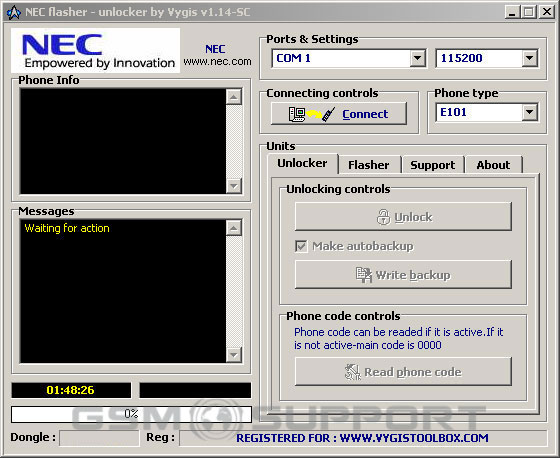Toggle the Make autobackup checkbox
Screen dimensions: 560x458
[301, 246]
